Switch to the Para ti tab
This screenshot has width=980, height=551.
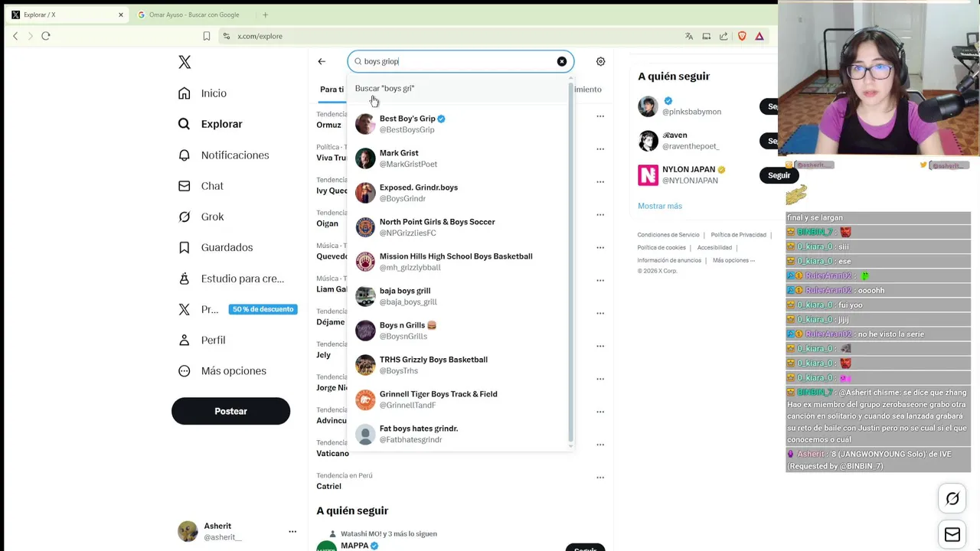(x=332, y=90)
